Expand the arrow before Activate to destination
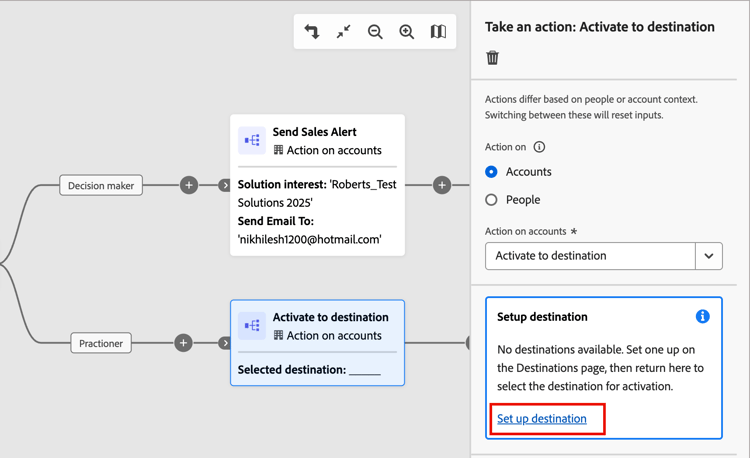 (x=225, y=343)
